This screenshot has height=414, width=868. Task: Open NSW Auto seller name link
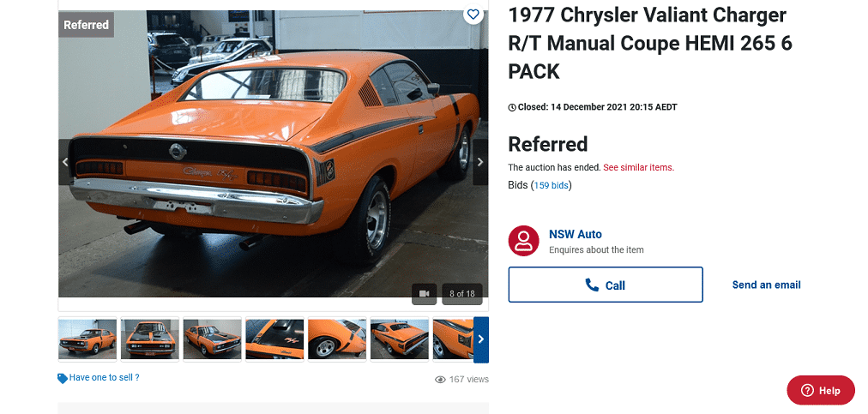pos(576,234)
